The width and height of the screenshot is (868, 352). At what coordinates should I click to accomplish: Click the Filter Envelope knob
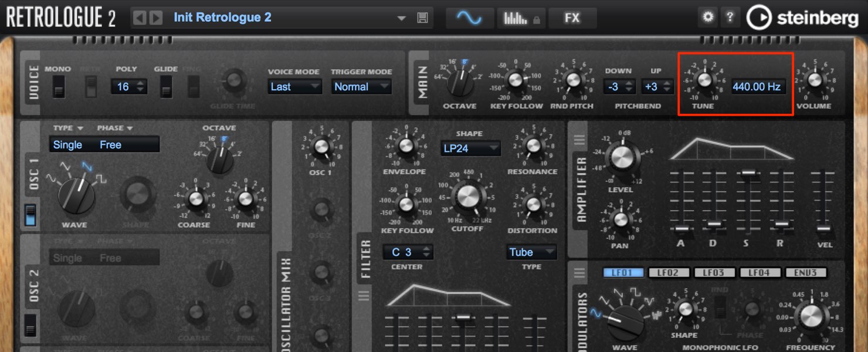coord(405,146)
